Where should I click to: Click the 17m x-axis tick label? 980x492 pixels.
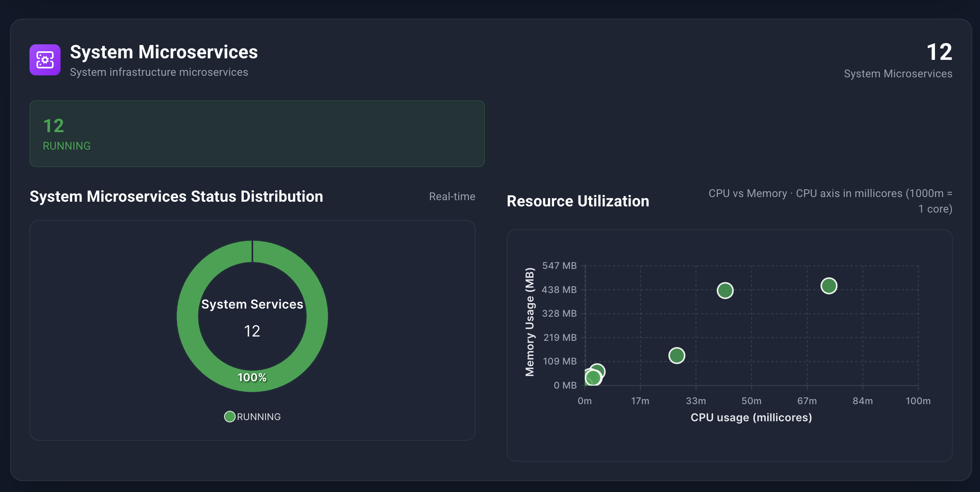tap(640, 401)
